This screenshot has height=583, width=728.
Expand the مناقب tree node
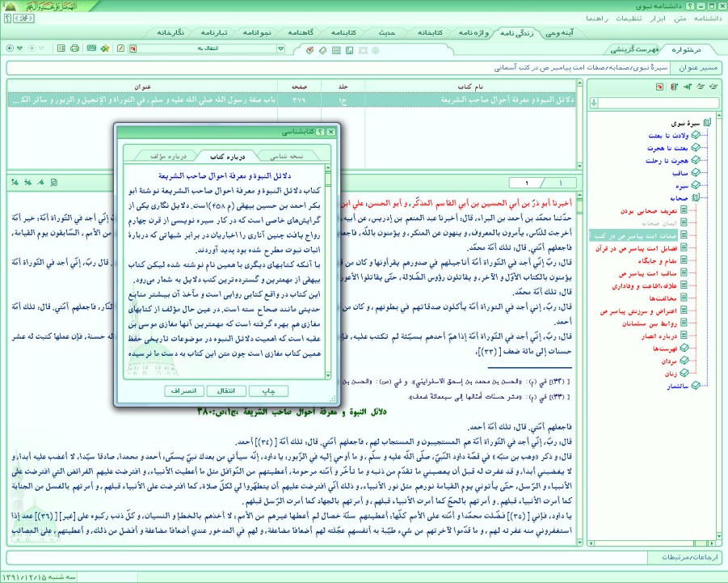[696, 173]
